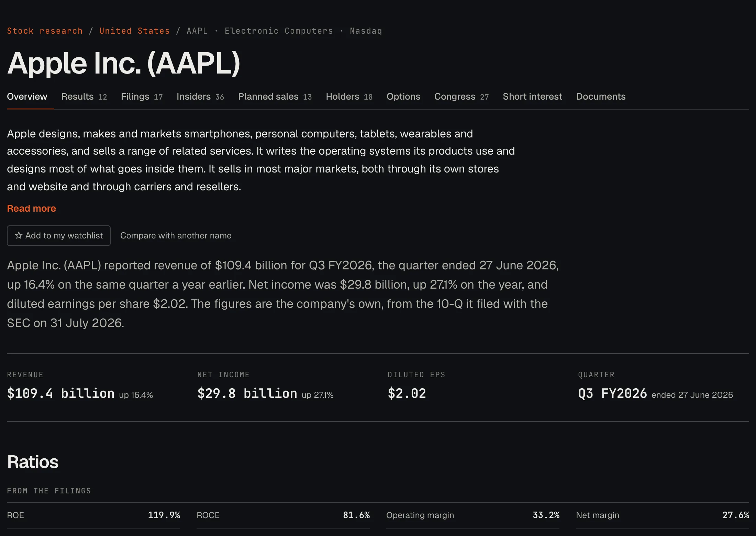This screenshot has height=536, width=756.
Task: Select the Documents tab
Action: click(x=601, y=97)
